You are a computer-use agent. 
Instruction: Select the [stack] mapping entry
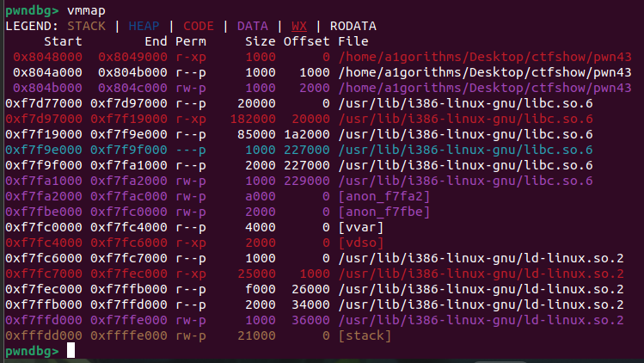click(x=367, y=335)
